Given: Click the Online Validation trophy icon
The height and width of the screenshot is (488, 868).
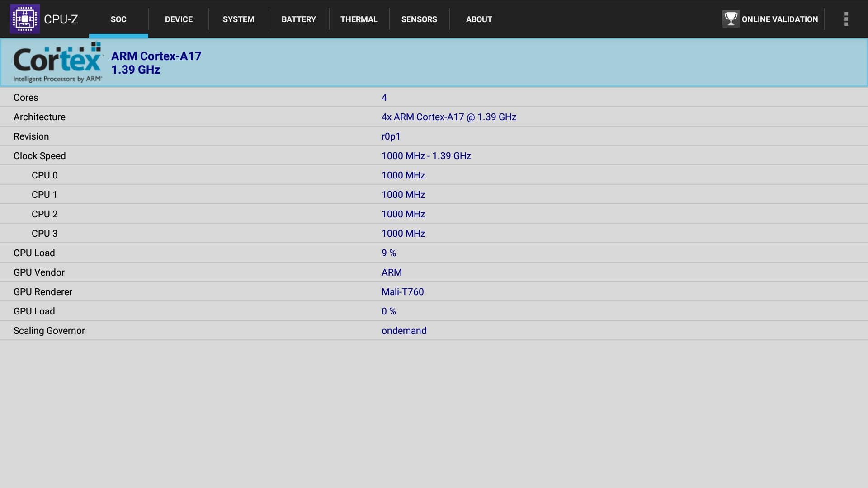Looking at the screenshot, I should coord(731,19).
